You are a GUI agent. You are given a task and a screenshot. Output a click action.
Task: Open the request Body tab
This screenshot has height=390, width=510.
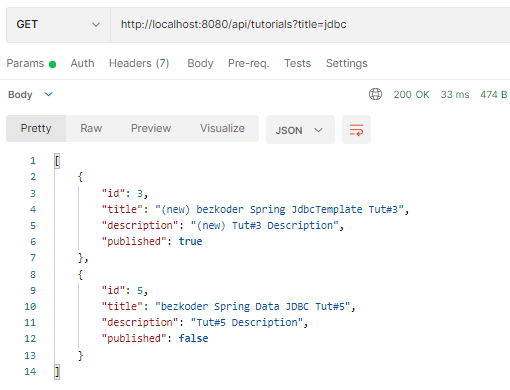200,63
